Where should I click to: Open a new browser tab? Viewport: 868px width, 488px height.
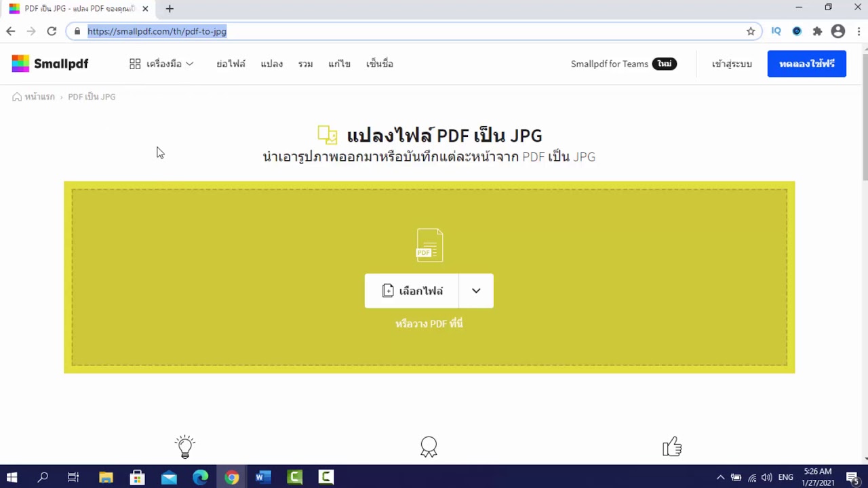(x=170, y=9)
